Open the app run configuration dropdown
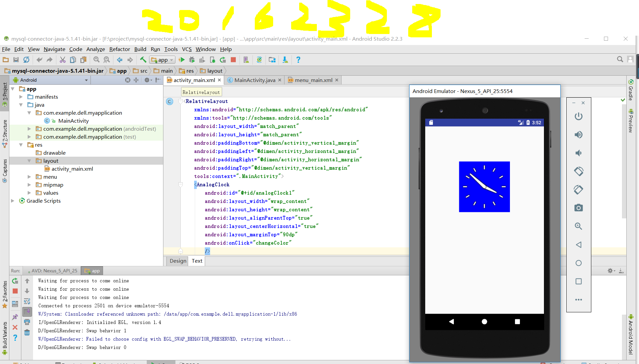 tap(162, 60)
